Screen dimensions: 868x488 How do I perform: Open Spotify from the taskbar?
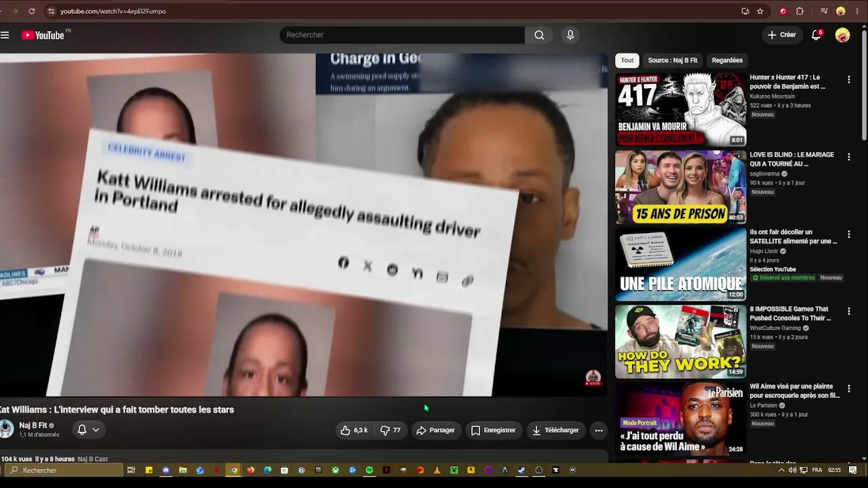coord(369,470)
